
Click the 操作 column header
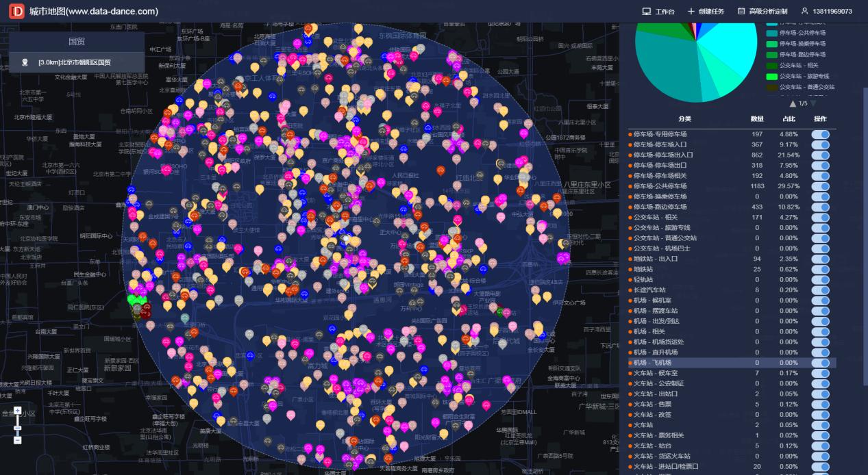820,118
